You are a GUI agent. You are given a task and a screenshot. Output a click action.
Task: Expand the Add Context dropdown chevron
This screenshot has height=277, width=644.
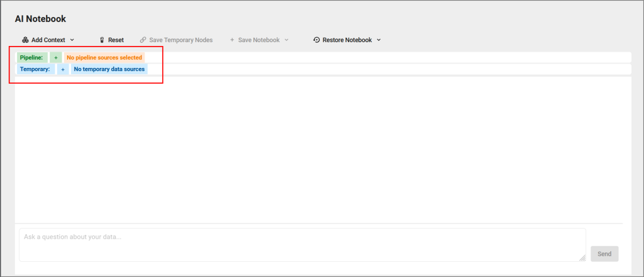pos(72,40)
